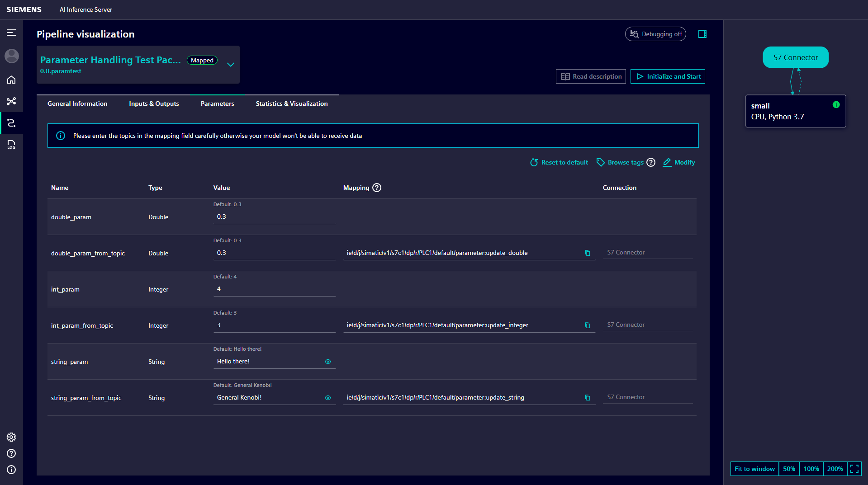Click the Mapping column help icon

pyautogui.click(x=377, y=188)
